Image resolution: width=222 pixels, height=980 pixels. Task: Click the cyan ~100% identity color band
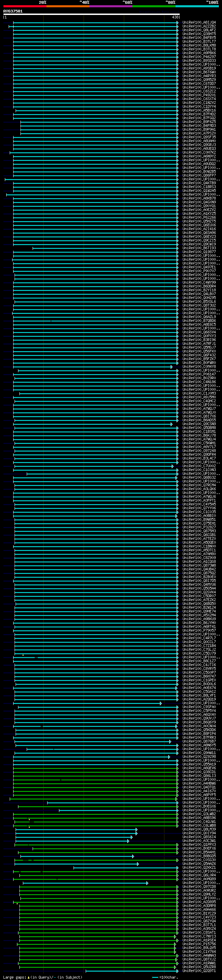pyautogui.click(x=197, y=6)
